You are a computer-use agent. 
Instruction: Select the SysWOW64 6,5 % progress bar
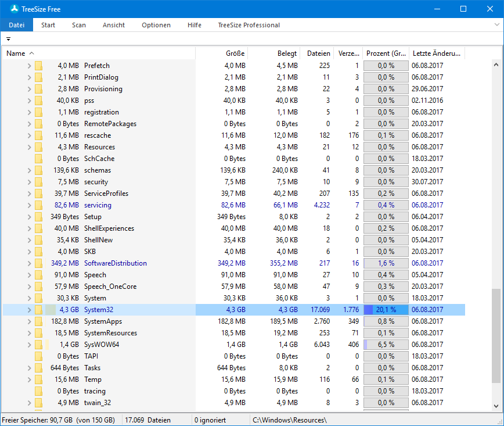click(386, 345)
